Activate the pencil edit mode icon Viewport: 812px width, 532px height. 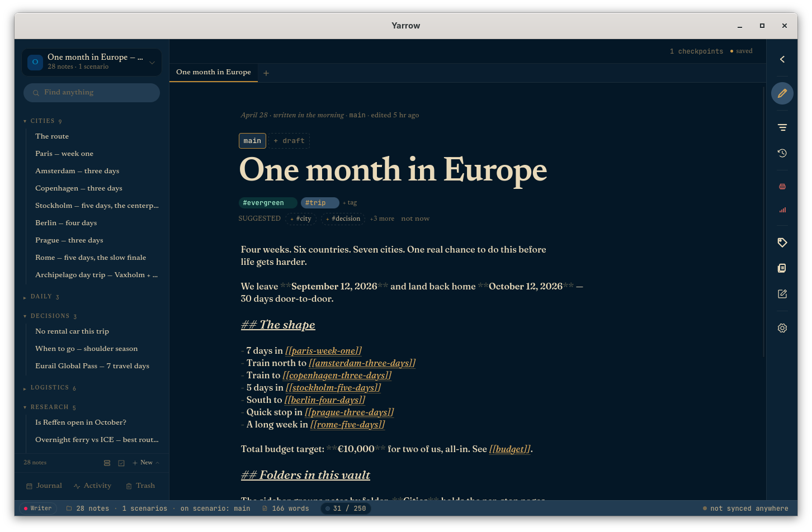coord(782,93)
